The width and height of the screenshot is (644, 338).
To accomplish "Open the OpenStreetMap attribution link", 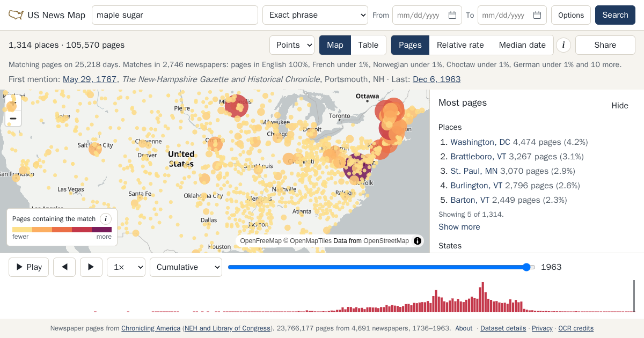I will [x=386, y=241].
